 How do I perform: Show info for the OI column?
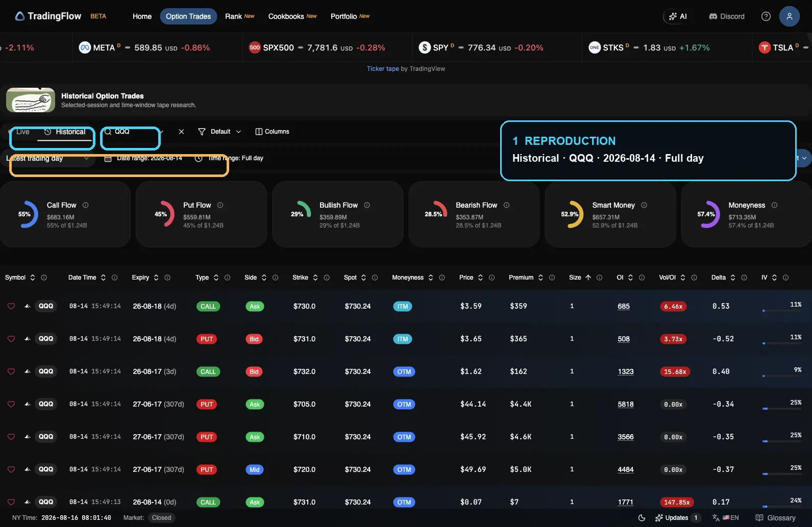pos(642,278)
